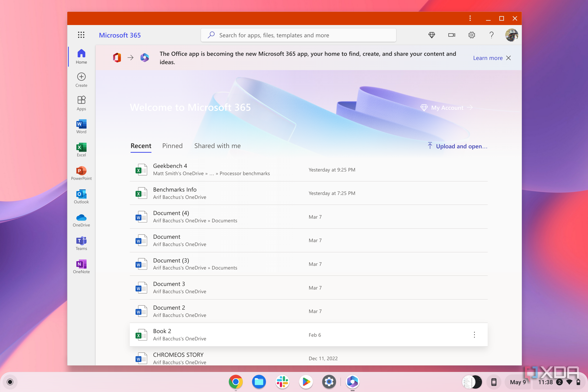Open the app launcher grid
Image resolution: width=588 pixels, height=392 pixels.
pos(81,35)
